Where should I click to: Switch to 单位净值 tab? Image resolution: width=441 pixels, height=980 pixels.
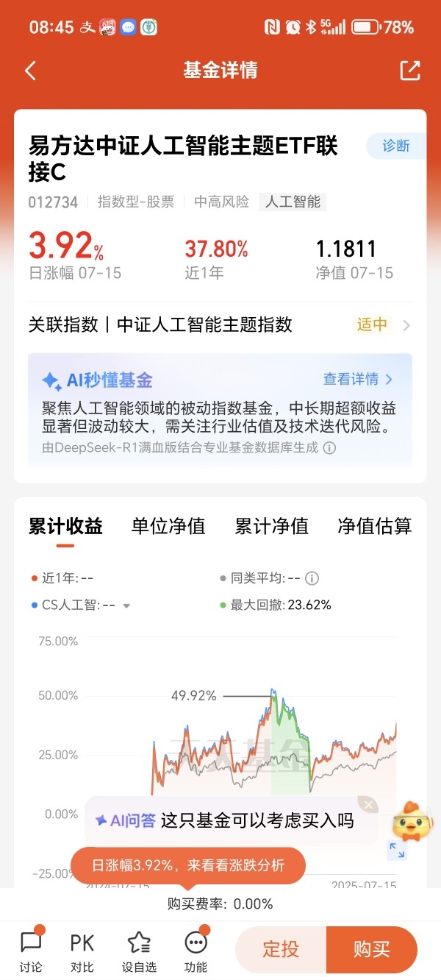[168, 526]
